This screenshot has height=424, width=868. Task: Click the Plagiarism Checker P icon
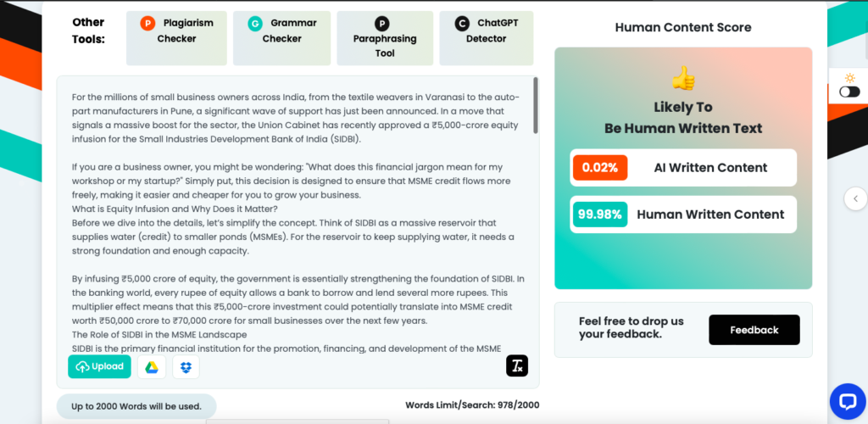(x=147, y=23)
